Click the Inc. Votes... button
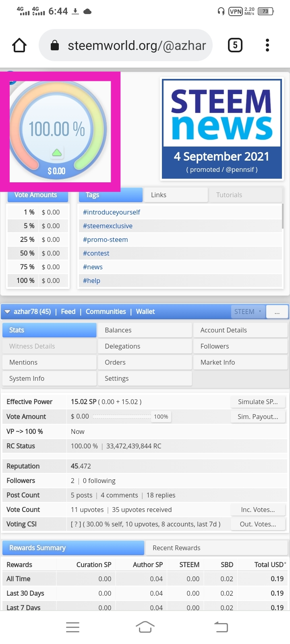 click(258, 510)
